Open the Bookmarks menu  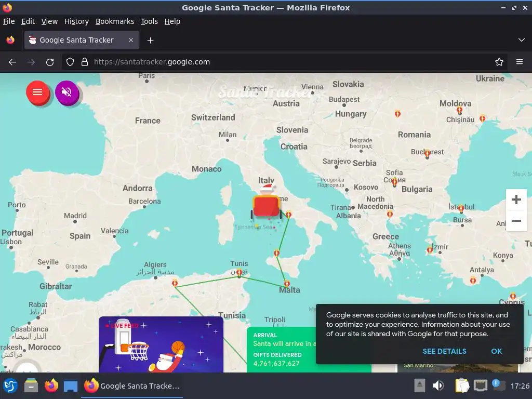click(115, 21)
